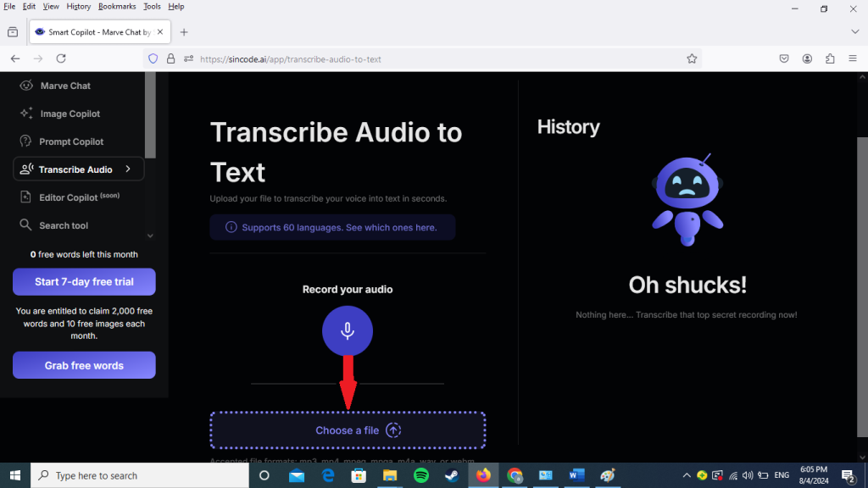Open Windows Start menu

(15, 475)
